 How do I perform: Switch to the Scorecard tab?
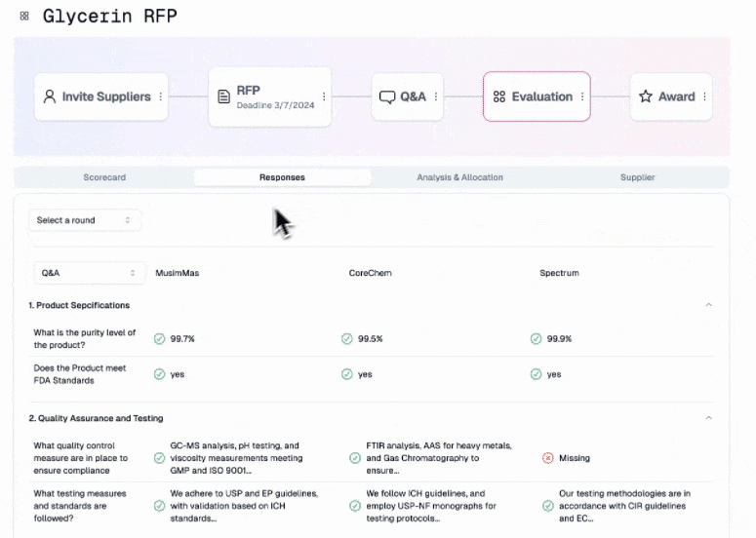coord(104,177)
